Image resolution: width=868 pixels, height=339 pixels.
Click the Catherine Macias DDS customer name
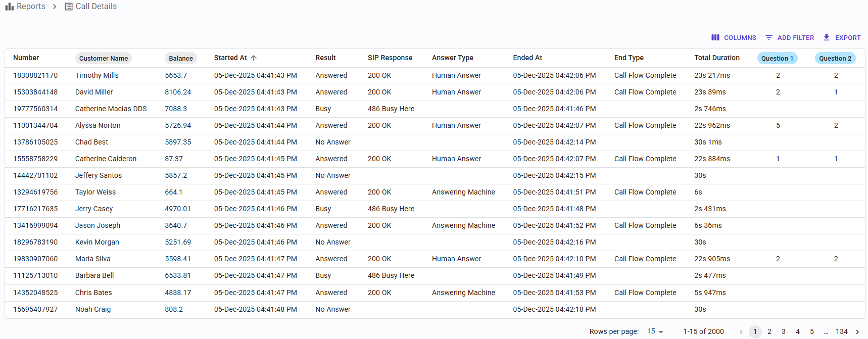[111, 109]
